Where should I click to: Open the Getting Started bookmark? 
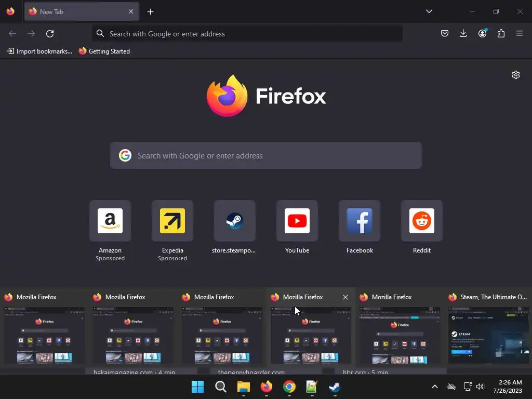click(104, 51)
